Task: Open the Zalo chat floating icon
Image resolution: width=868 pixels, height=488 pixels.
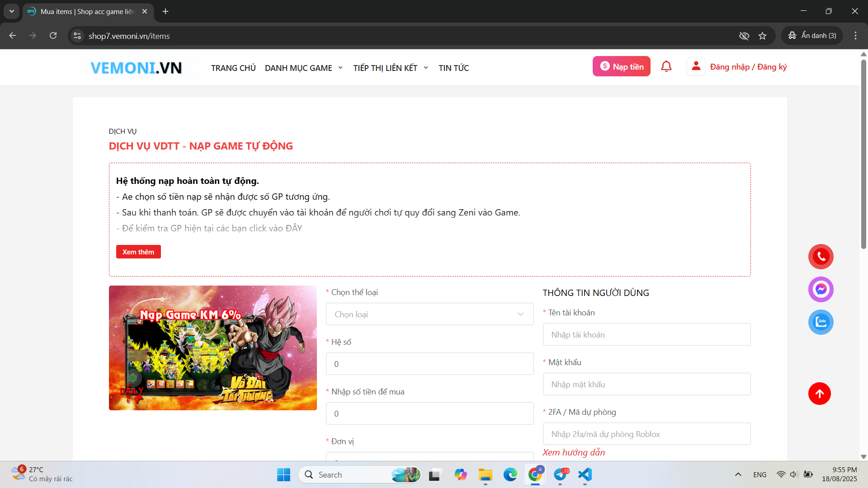Action: coord(821,322)
